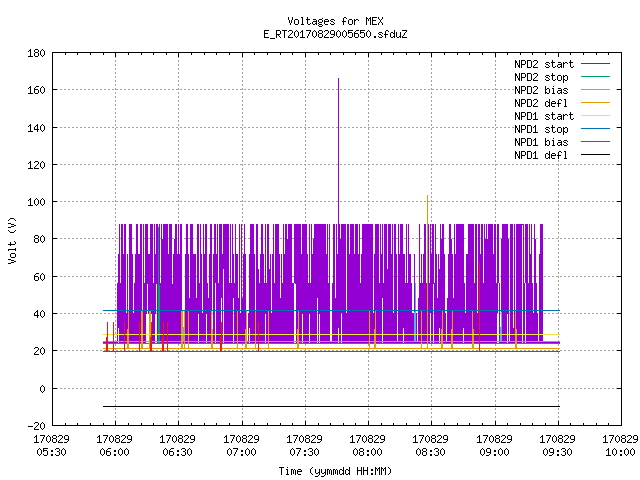Click the 'NPD1 bias' legend label
The height and width of the screenshot is (480, 640).
click(x=541, y=142)
